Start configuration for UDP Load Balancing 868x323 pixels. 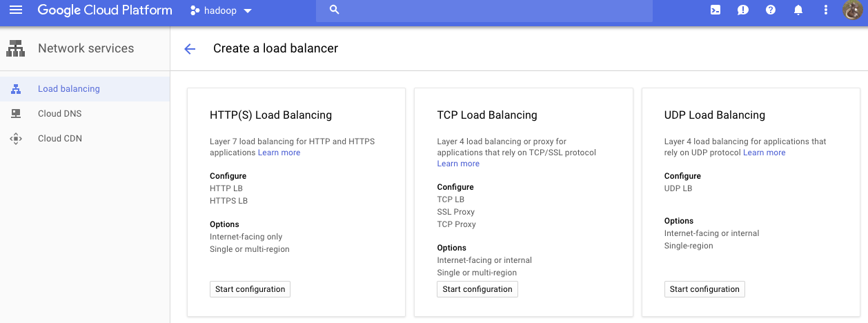click(x=704, y=289)
